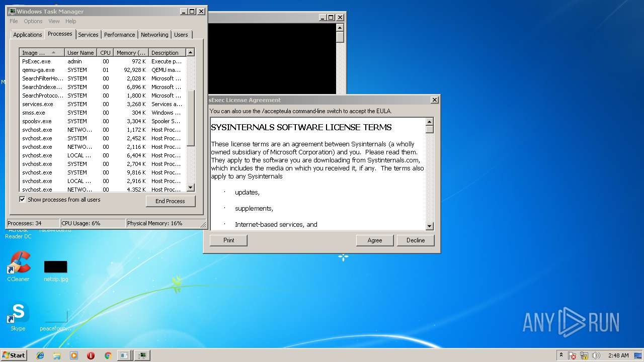Click the Decline button in license dialog

[x=416, y=240]
